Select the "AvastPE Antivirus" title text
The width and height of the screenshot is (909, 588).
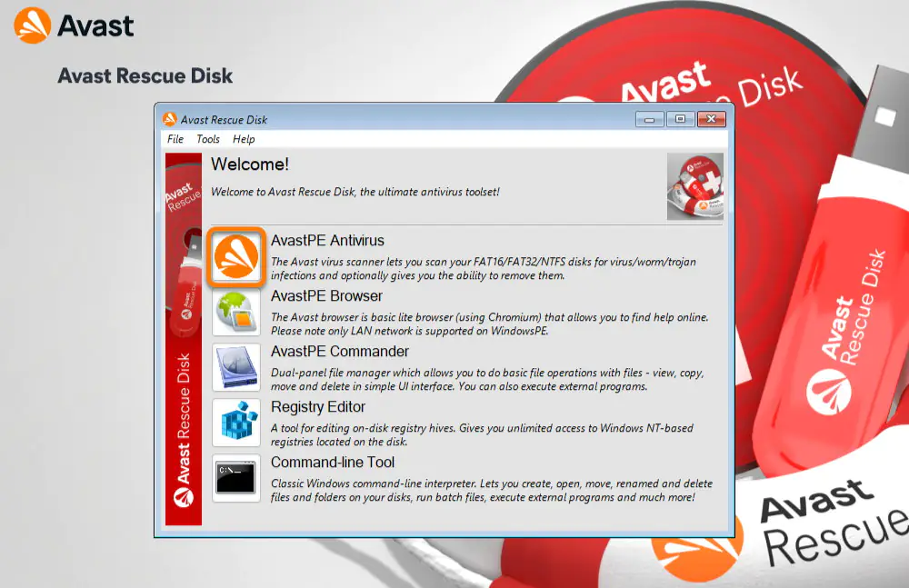[x=327, y=241]
